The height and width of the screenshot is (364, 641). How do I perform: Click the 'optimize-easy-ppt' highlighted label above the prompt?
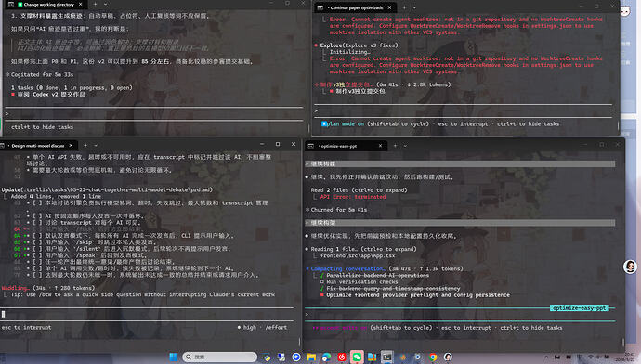(x=580, y=308)
